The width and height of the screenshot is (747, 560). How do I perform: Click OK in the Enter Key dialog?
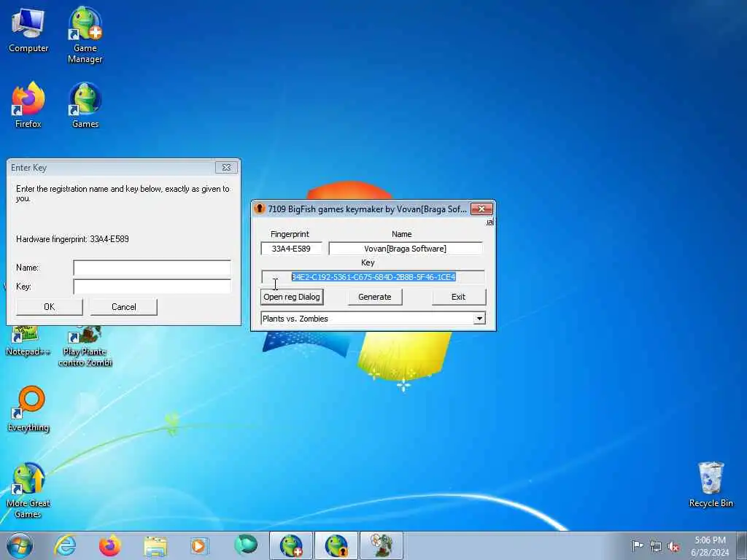(x=49, y=307)
